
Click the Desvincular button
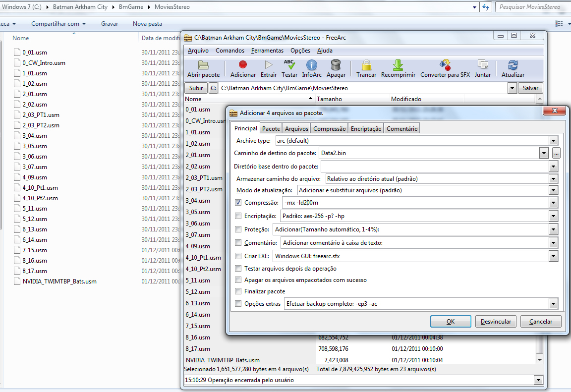496,322
